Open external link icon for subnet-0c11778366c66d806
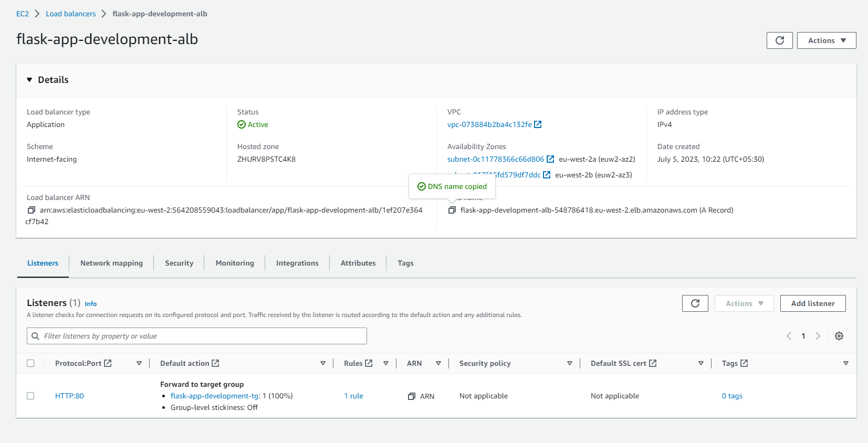The height and width of the screenshot is (443, 868). [550, 159]
